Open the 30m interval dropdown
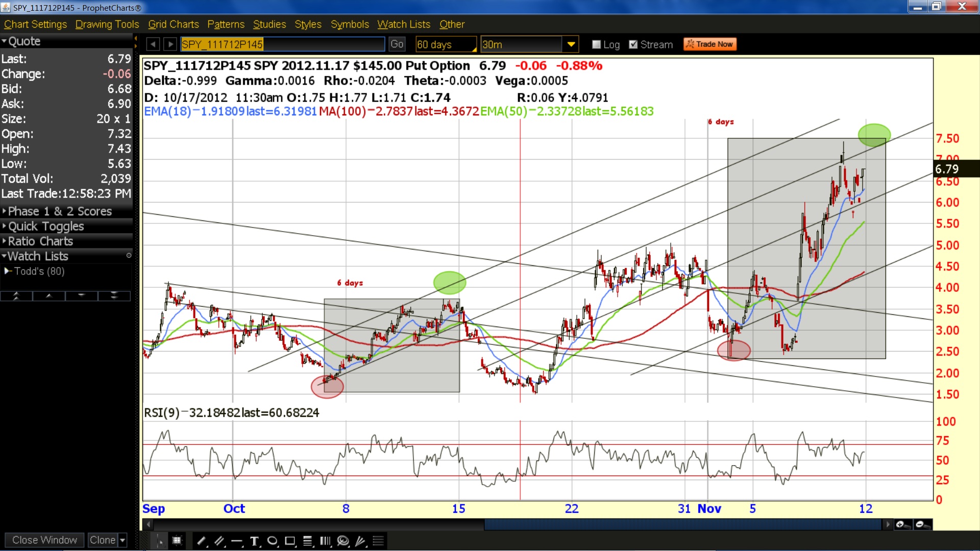980x551 pixels. pyautogui.click(x=571, y=44)
